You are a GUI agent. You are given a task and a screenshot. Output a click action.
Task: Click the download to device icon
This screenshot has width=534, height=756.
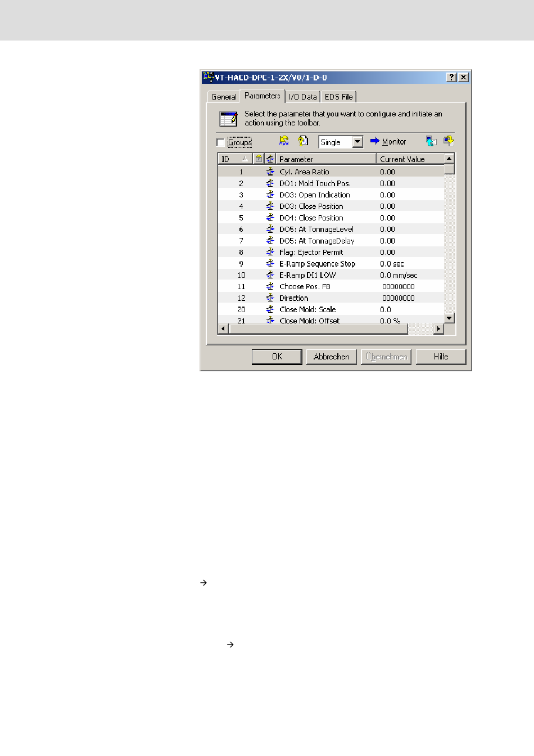pyautogui.click(x=449, y=141)
